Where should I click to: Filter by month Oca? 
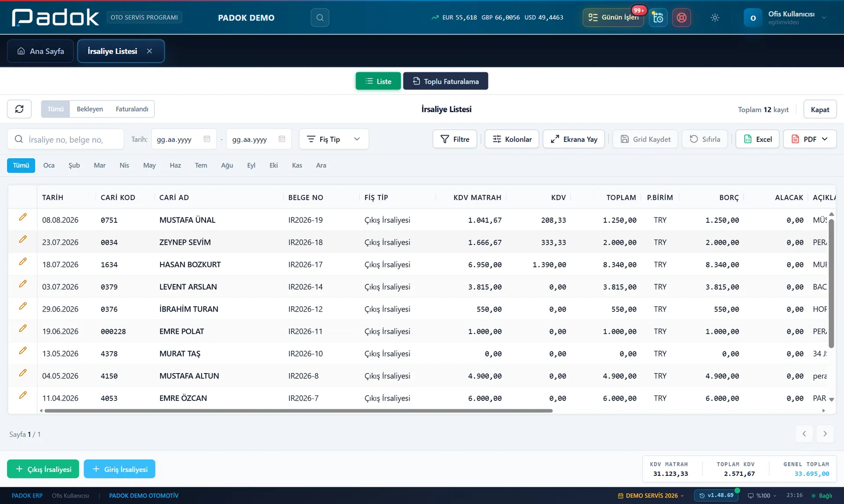49,165
